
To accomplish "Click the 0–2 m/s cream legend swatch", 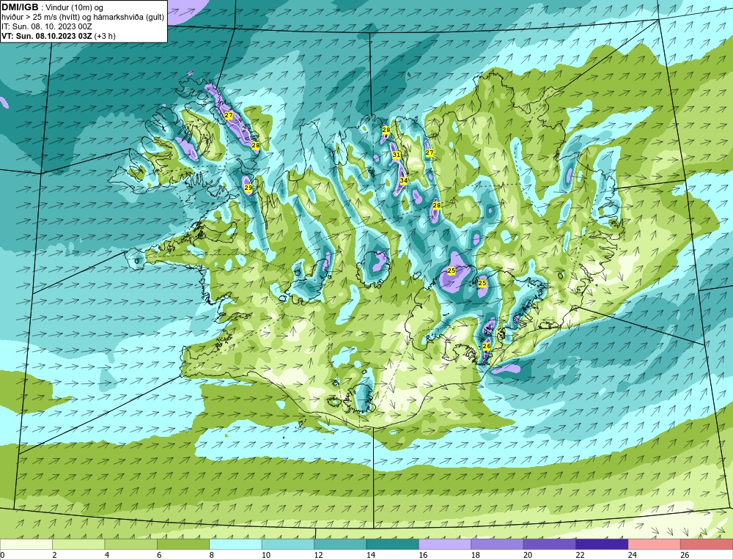I will (26, 544).
